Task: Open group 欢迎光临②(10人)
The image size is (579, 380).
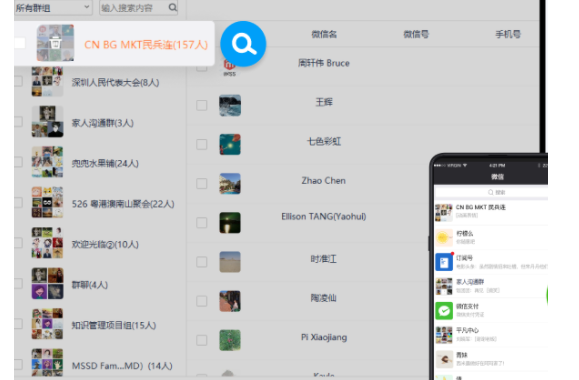Action: [105, 244]
